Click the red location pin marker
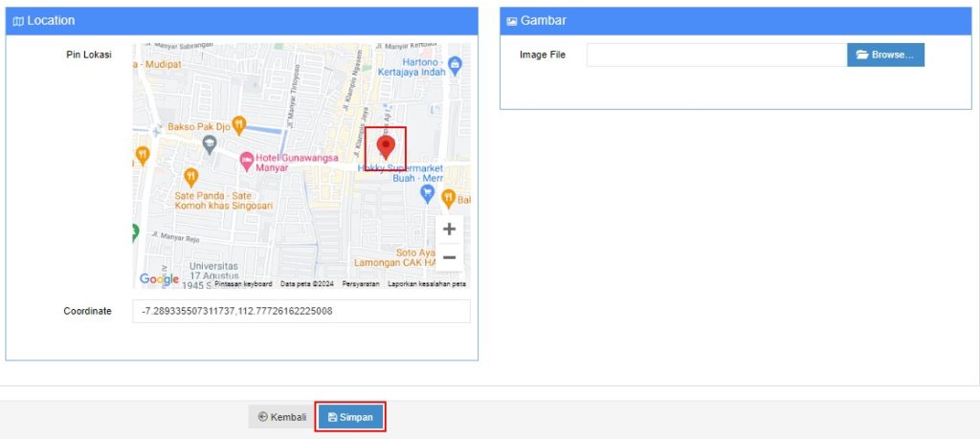Image resolution: width=980 pixels, height=439 pixels. click(x=386, y=148)
